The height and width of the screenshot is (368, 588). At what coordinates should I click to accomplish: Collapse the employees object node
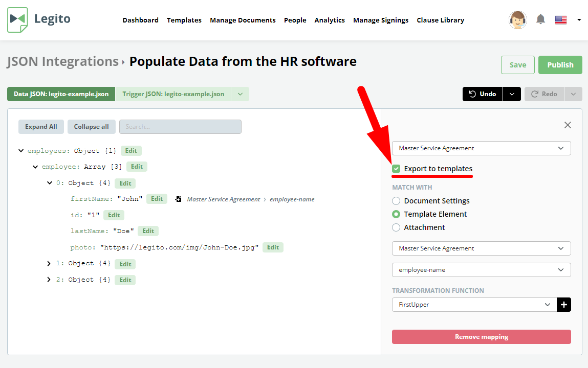21,151
